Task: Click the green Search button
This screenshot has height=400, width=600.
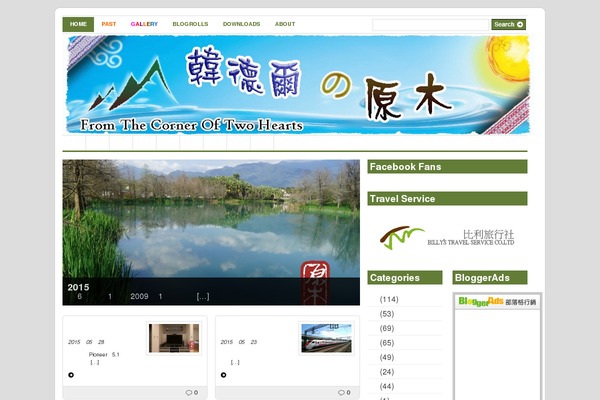Action: click(x=509, y=24)
